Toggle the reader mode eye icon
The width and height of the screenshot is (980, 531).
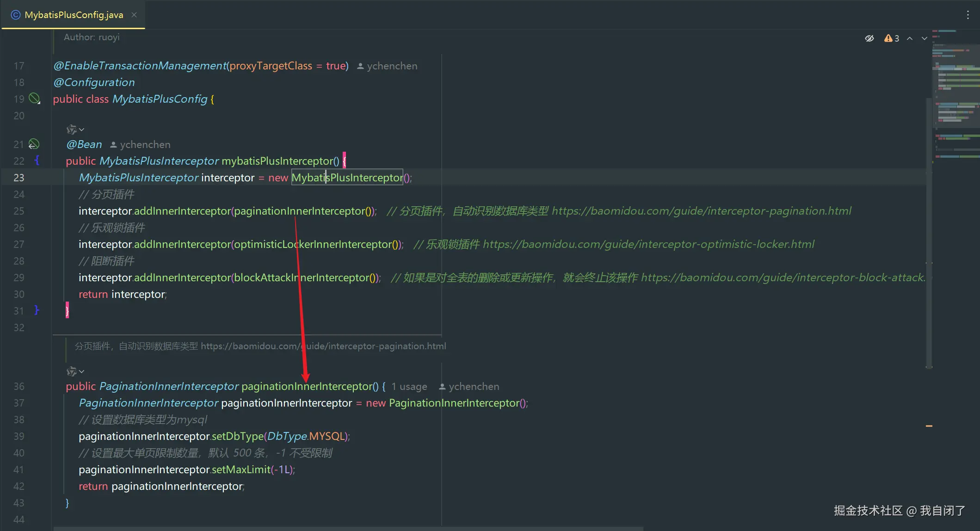(x=869, y=38)
